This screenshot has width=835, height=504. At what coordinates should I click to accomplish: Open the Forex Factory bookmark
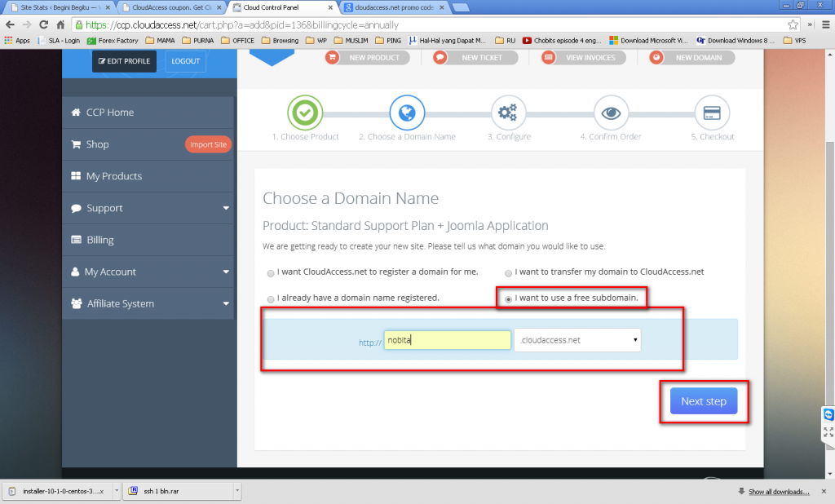point(113,41)
